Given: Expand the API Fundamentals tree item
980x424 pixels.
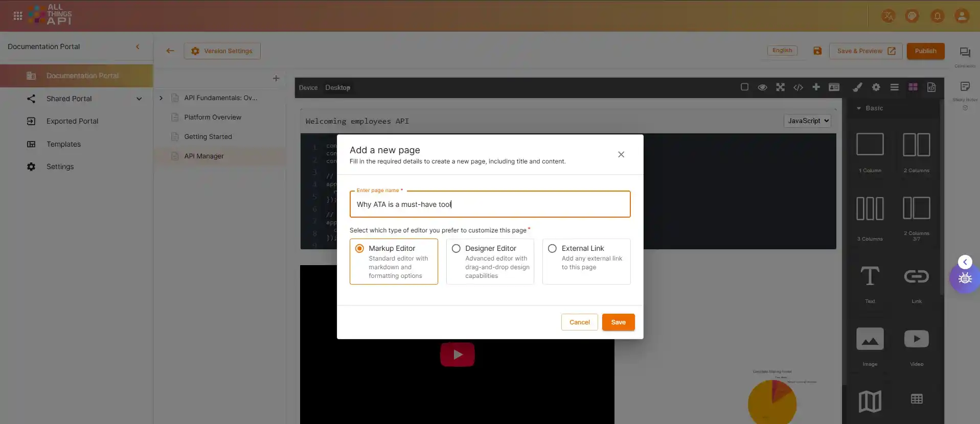Looking at the screenshot, I should coord(161,98).
